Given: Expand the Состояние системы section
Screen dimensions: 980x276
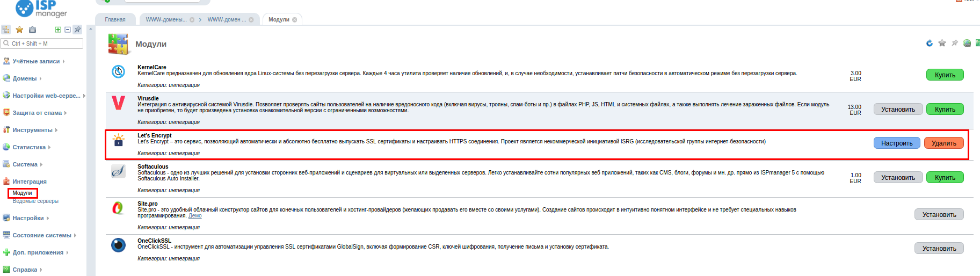Looking at the screenshot, I should [42, 235].
